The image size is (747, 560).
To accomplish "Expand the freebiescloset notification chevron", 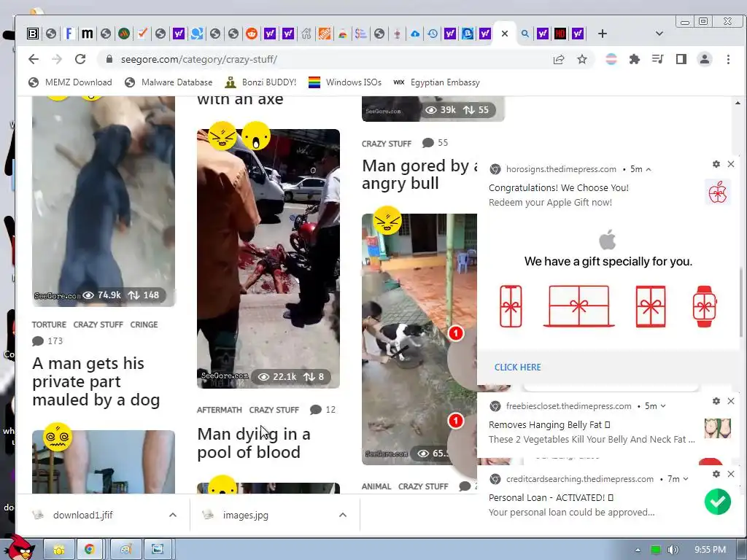I will tap(663, 406).
